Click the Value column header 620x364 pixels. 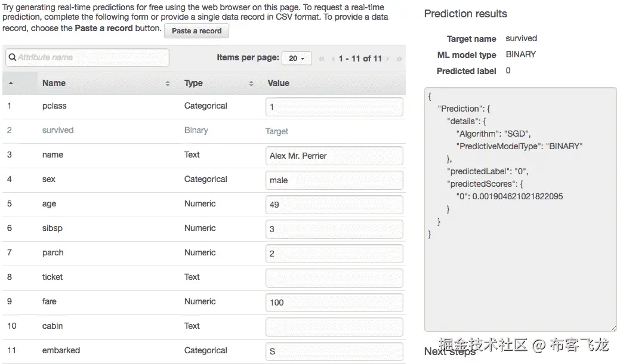(278, 84)
